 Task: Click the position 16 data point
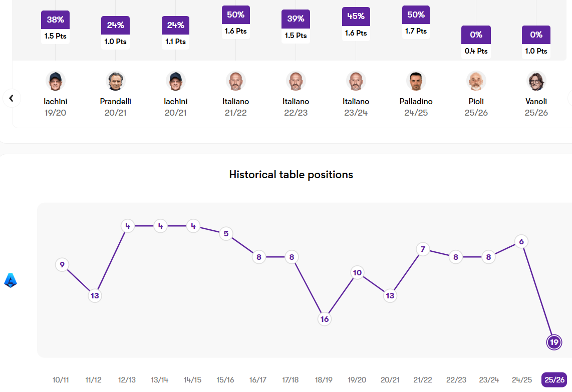[x=325, y=319]
